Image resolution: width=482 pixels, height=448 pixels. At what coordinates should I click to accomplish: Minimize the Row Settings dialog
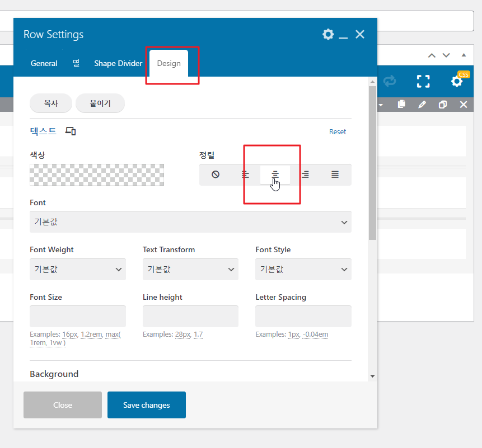click(343, 38)
